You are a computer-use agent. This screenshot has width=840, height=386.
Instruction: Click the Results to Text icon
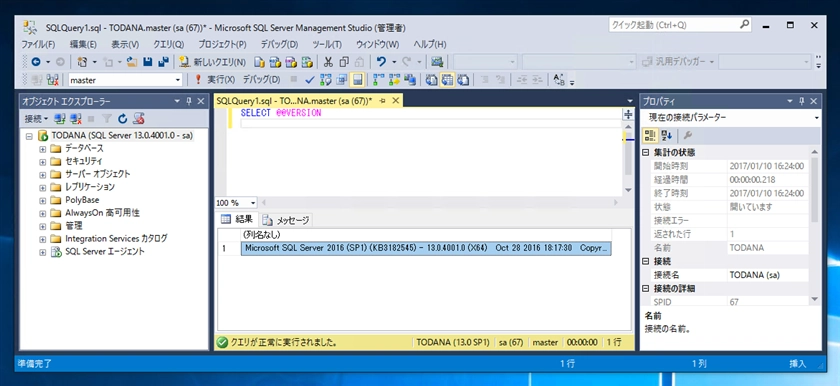point(431,80)
